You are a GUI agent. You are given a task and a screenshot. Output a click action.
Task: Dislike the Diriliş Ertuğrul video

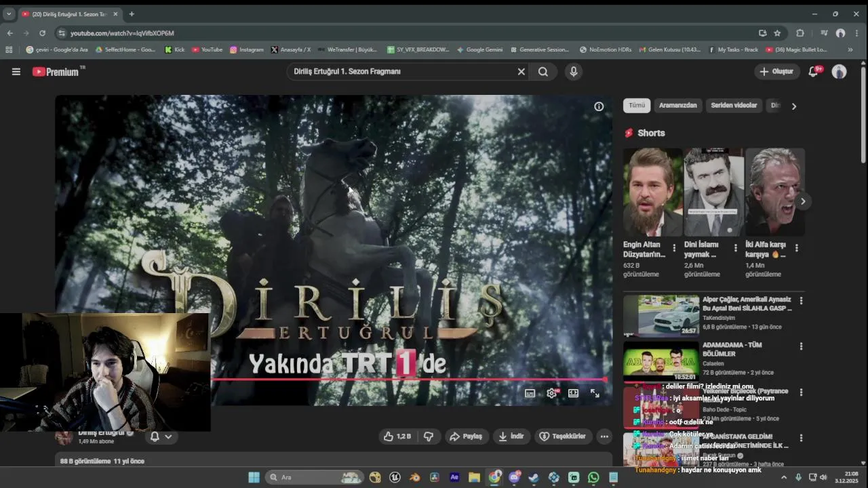(429, 436)
